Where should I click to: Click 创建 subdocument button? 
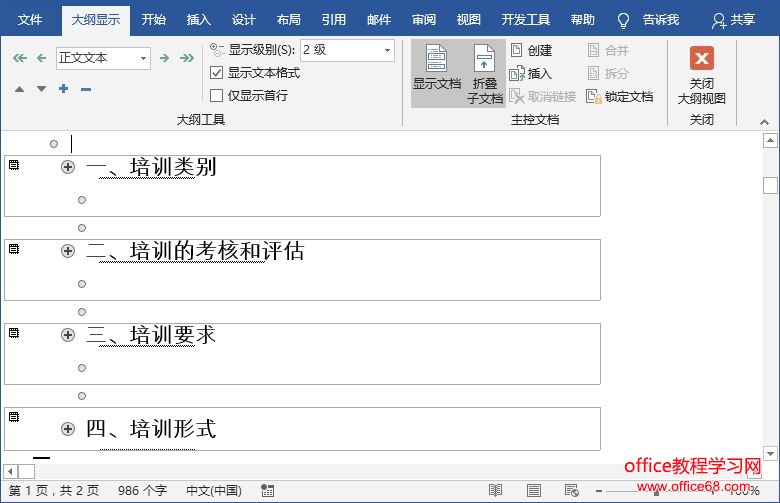[x=531, y=50]
